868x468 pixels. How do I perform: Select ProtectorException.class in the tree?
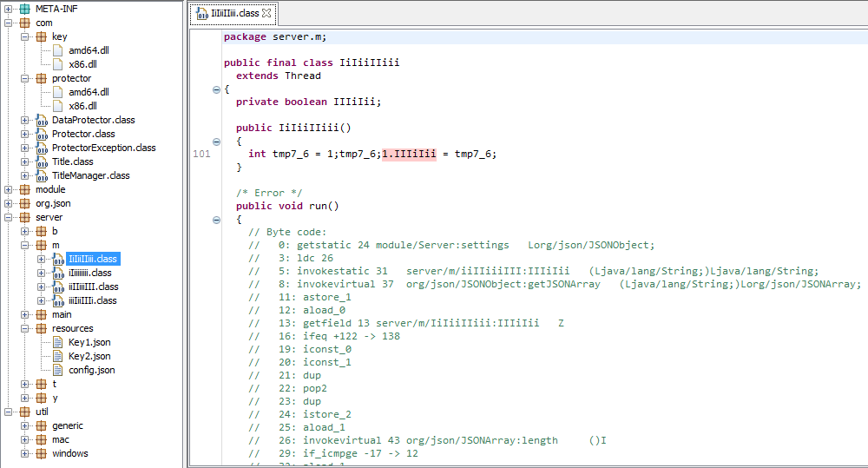tap(103, 148)
